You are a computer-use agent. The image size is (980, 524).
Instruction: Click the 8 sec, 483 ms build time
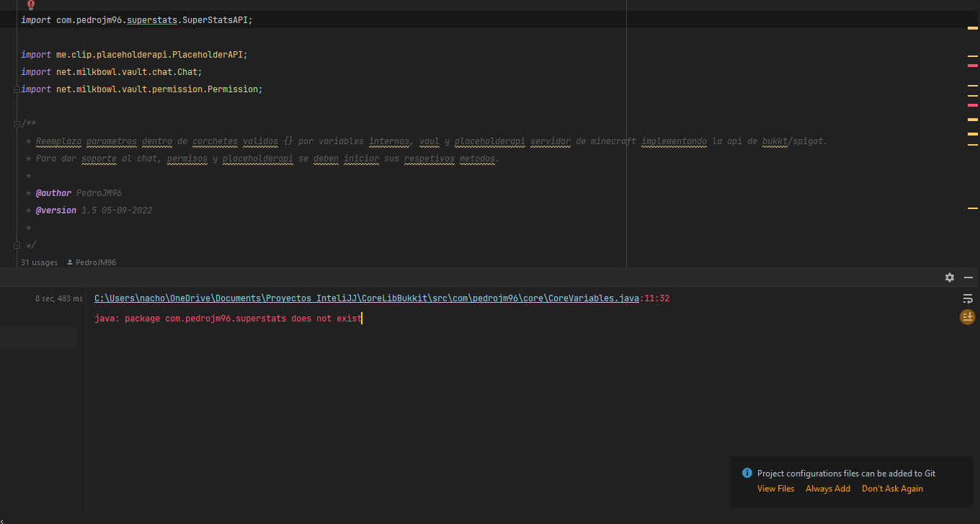pos(59,298)
